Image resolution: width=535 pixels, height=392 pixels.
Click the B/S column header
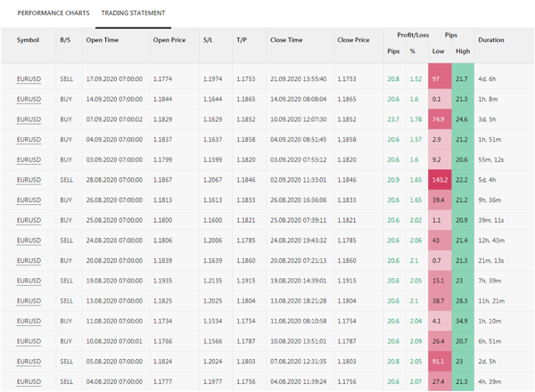tap(65, 40)
